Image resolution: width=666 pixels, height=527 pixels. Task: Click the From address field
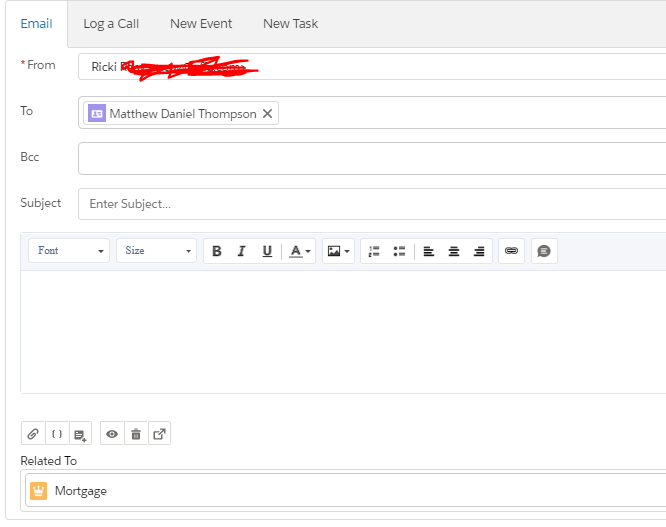[x=372, y=67]
